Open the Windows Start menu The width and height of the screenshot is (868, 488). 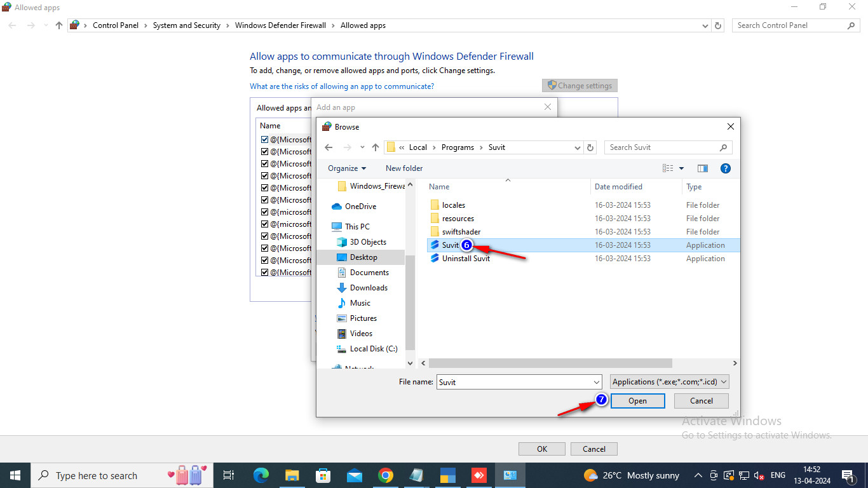tap(15, 475)
